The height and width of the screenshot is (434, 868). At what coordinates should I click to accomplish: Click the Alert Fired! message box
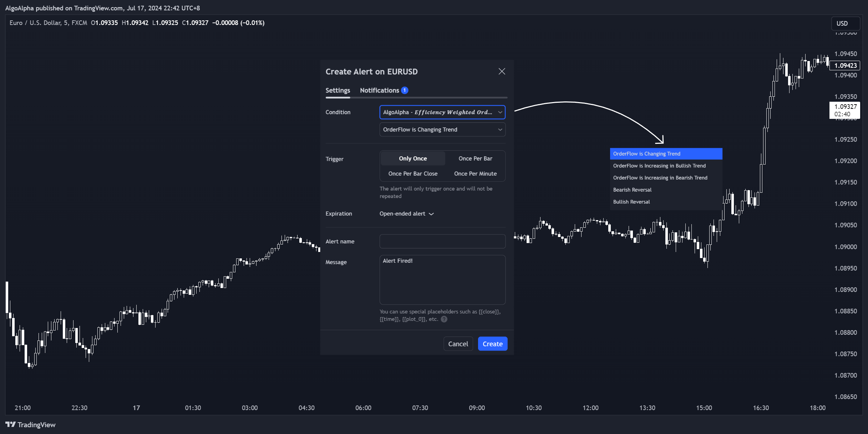(442, 280)
